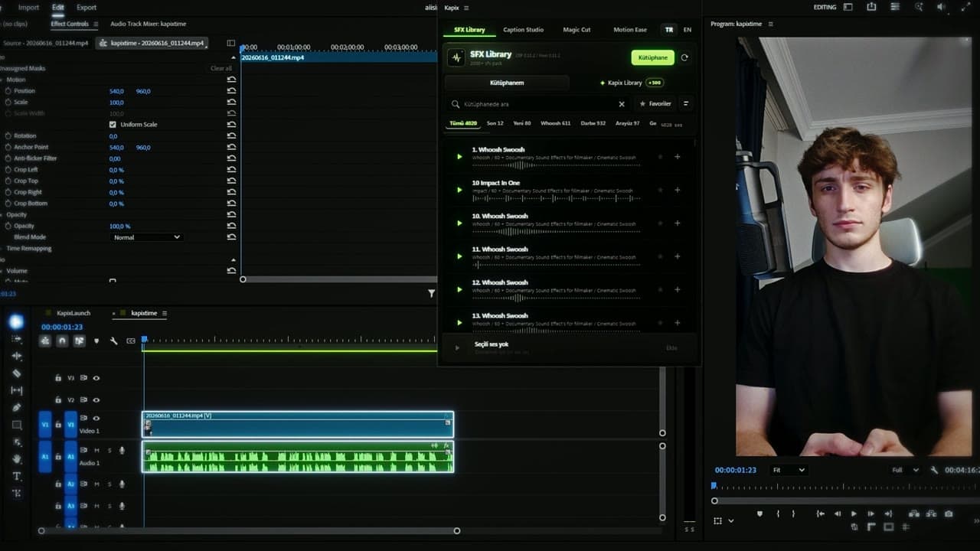980x551 pixels.
Task: Select the Rectangle tool
Action: pyautogui.click(x=17, y=425)
